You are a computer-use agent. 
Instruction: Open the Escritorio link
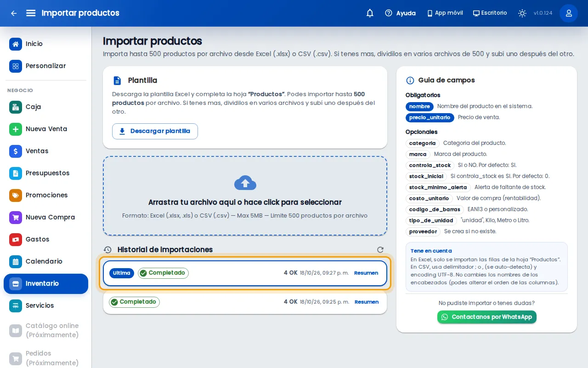490,13
